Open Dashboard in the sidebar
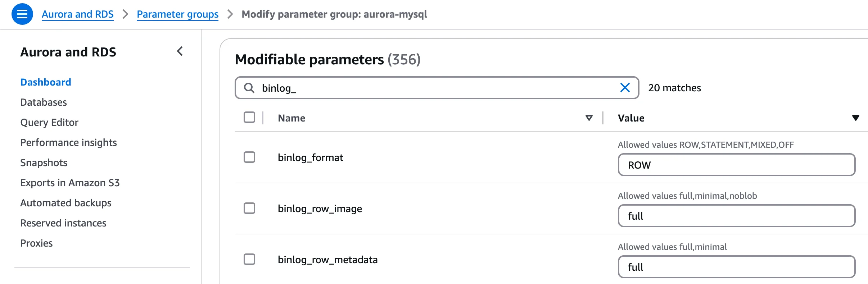868x284 pixels. point(46,82)
